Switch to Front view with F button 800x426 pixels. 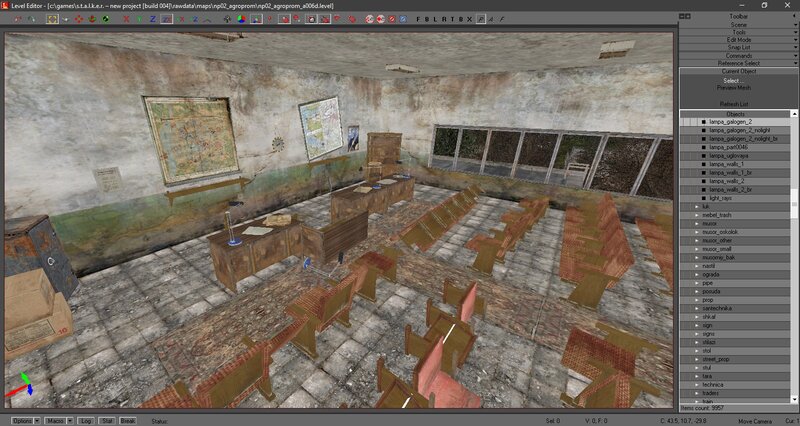pos(418,19)
